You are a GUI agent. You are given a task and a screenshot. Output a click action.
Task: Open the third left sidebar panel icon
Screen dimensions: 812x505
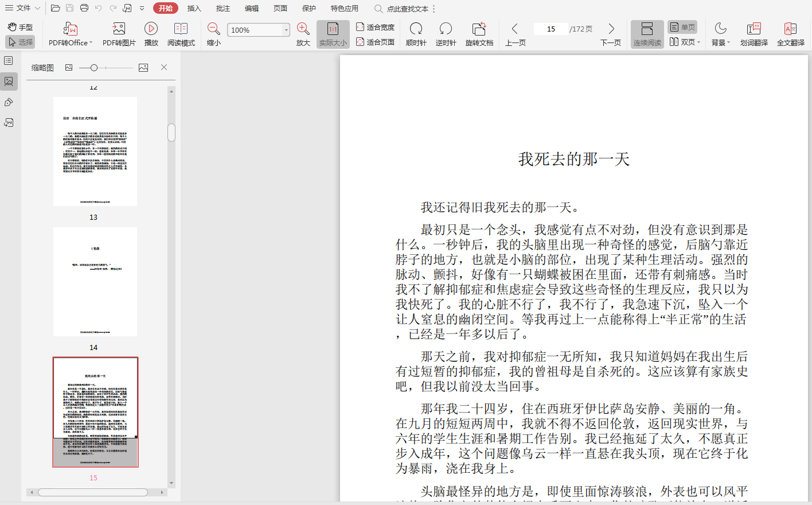[x=9, y=102]
